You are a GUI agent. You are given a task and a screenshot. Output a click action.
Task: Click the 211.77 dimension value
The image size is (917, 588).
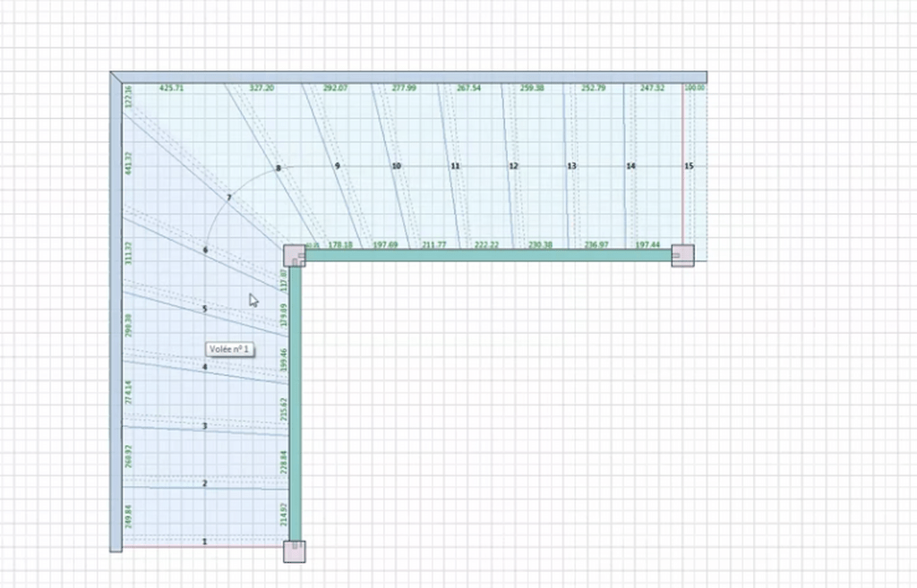434,245
